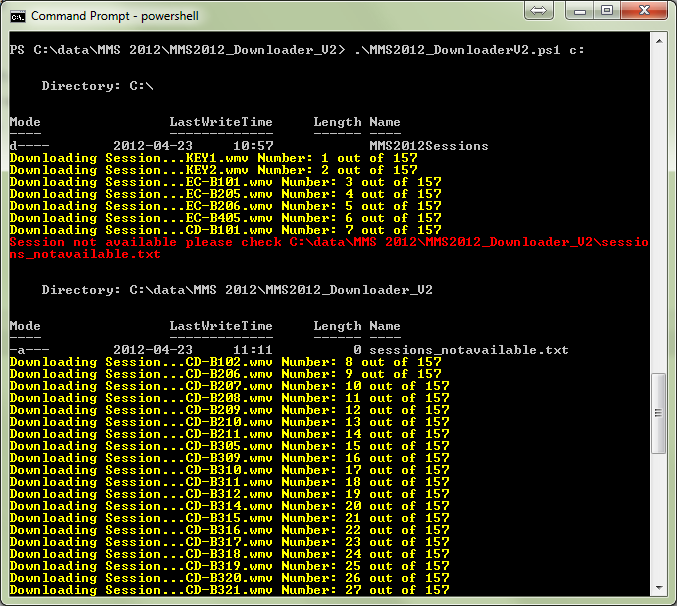Image resolution: width=677 pixels, height=606 pixels.
Task: Click the first LastWriteTime column header
Action: [221, 122]
